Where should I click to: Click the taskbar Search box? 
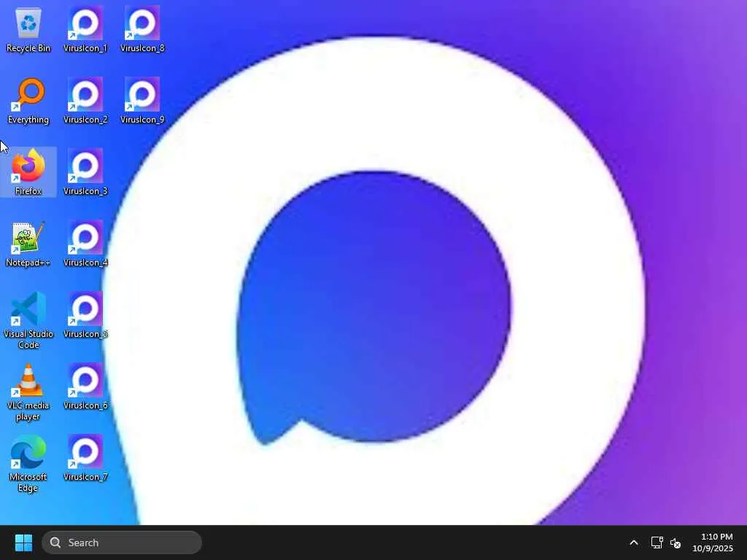pyautogui.click(x=122, y=542)
